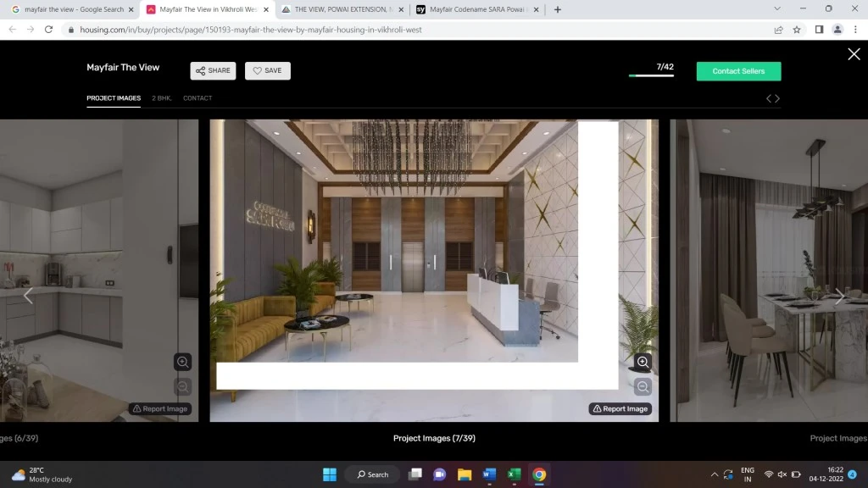Save the Mayfair The View project
The height and width of the screenshot is (488, 868).
[x=267, y=71]
